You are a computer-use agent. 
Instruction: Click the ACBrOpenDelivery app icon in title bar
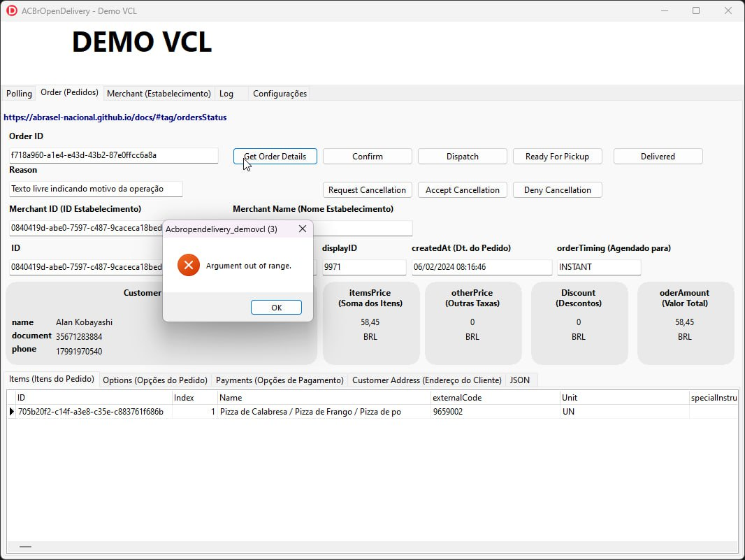click(x=12, y=10)
